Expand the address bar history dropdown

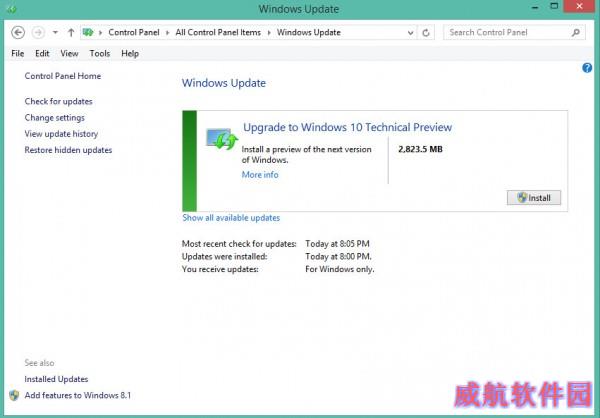[410, 33]
